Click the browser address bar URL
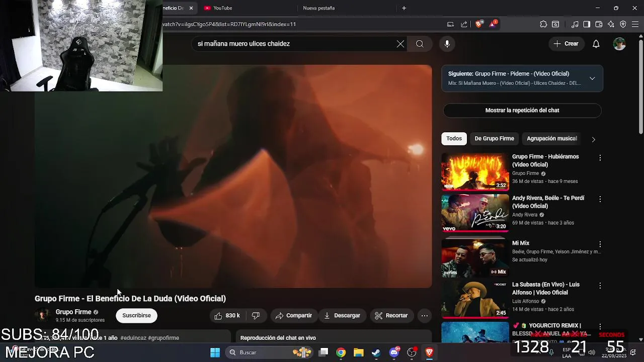The height and width of the screenshot is (362, 644). pos(229,24)
